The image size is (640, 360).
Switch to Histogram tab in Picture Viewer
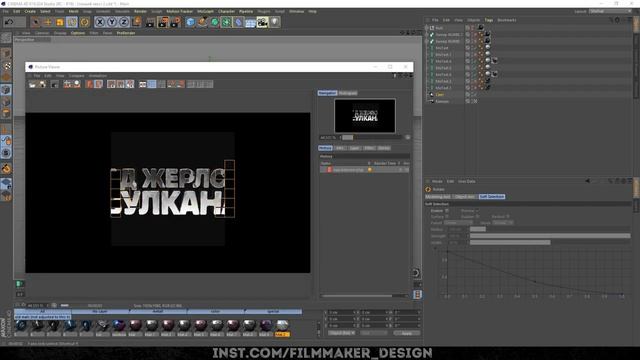click(348, 93)
